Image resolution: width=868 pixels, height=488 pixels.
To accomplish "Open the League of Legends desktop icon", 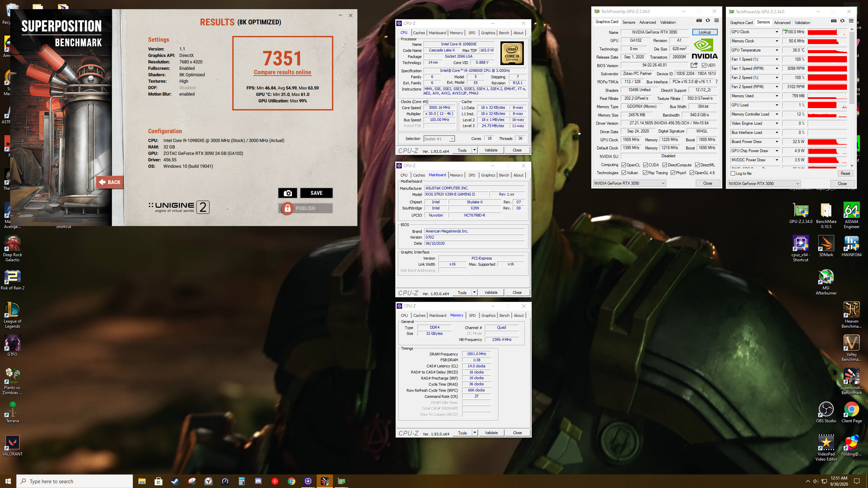I will [x=13, y=315].
